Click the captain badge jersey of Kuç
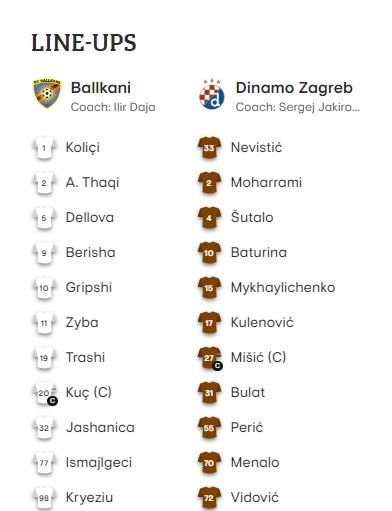The image size is (392, 511). pyautogui.click(x=45, y=393)
